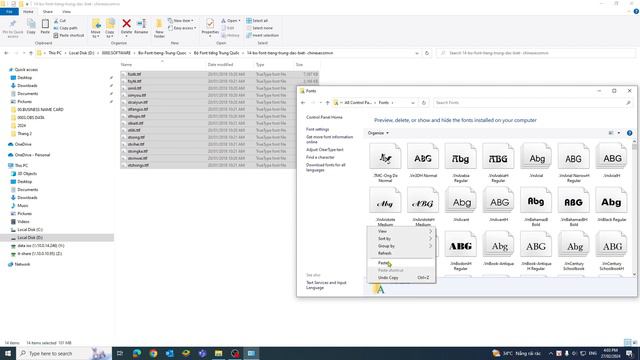Image resolution: width=640 pixels, height=360 pixels.
Task: Open the Organize dropdown in Fonts window
Action: point(378,133)
